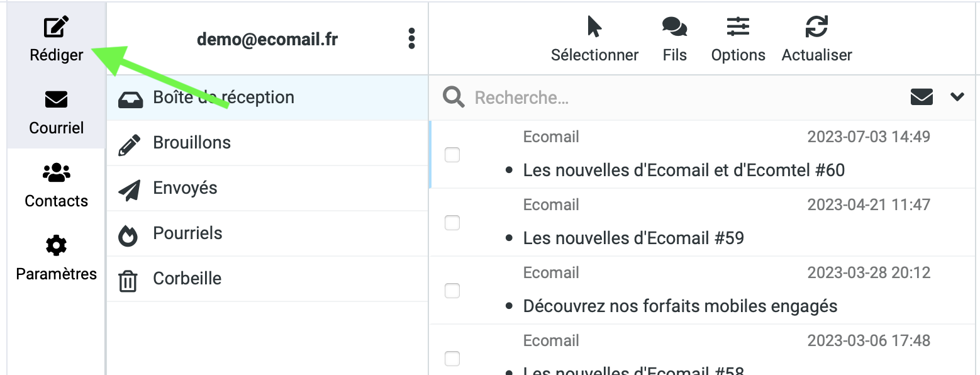
Task: Select the Courriel mail icon
Action: [56, 99]
